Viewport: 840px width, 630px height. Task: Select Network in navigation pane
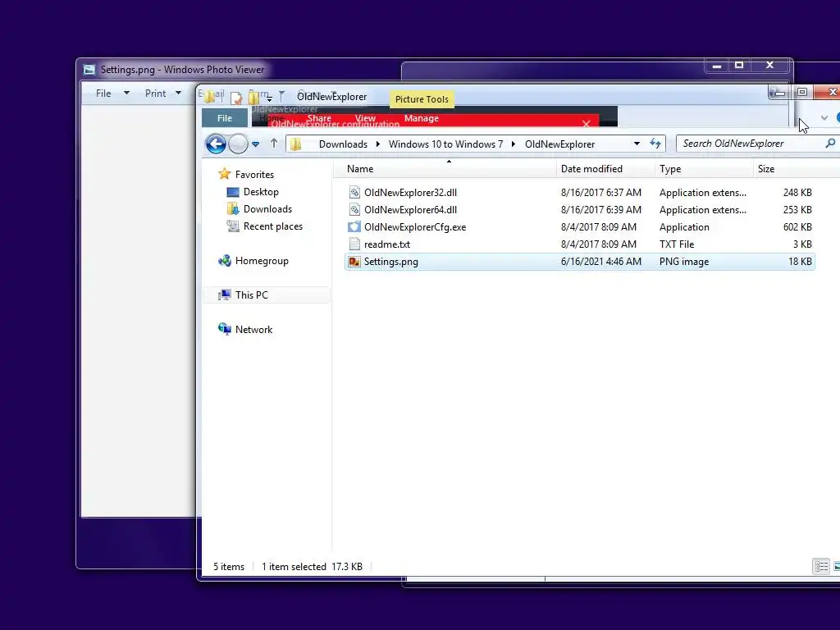click(254, 330)
